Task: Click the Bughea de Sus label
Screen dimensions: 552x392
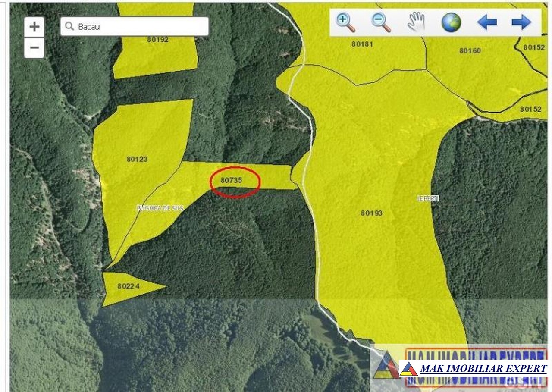Action: (160, 208)
